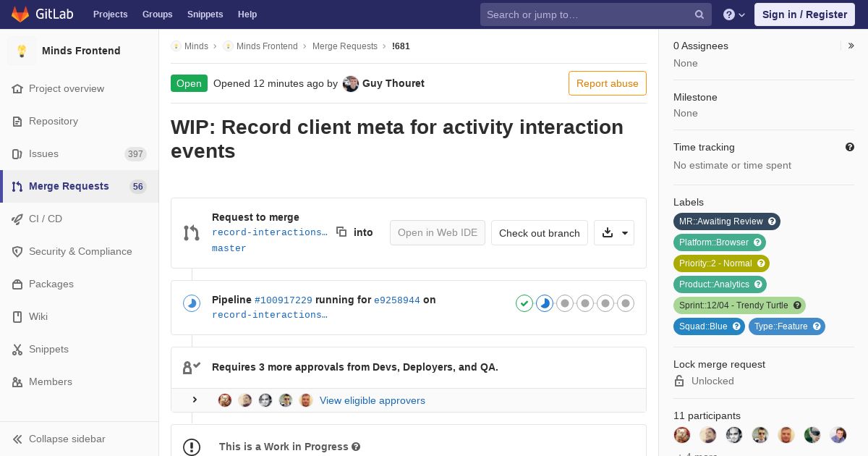Click Sprint::12/04 - Trendy Turtle label
The height and width of the screenshot is (456, 868).
739,305
